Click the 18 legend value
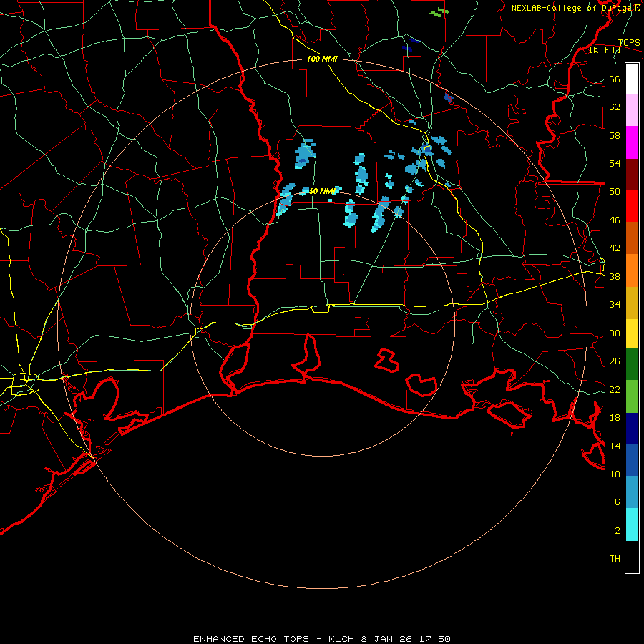 tap(615, 418)
